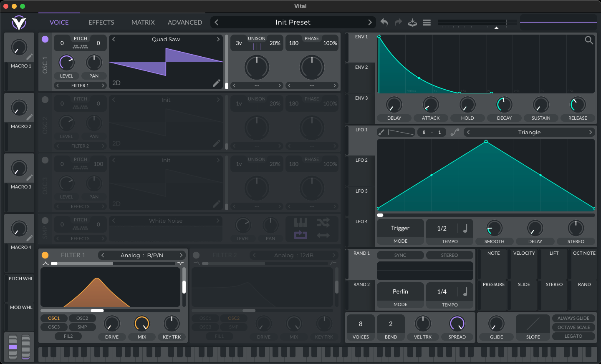
Task: Enable FILTER 2 power button
Action: point(196,255)
